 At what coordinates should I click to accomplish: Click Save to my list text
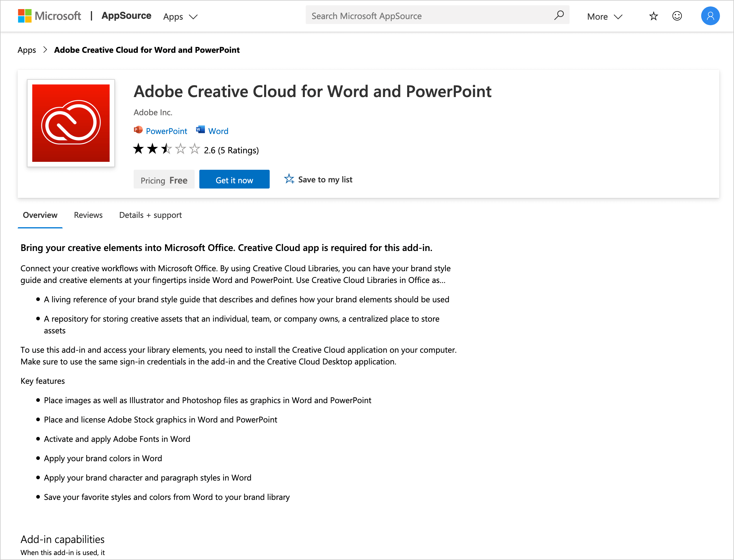[325, 180]
